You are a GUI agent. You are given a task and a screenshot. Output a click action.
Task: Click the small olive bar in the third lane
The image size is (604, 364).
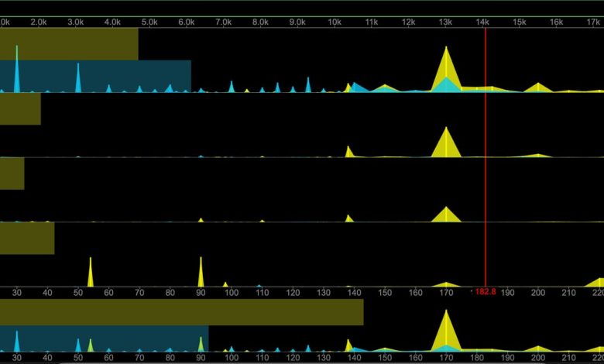click(x=12, y=173)
